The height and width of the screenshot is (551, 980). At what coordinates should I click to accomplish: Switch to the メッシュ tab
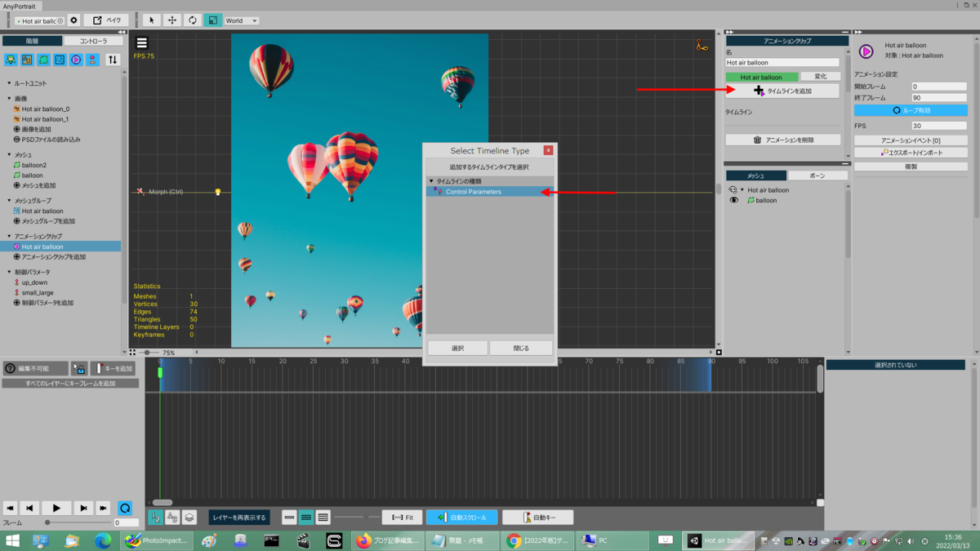[756, 176]
